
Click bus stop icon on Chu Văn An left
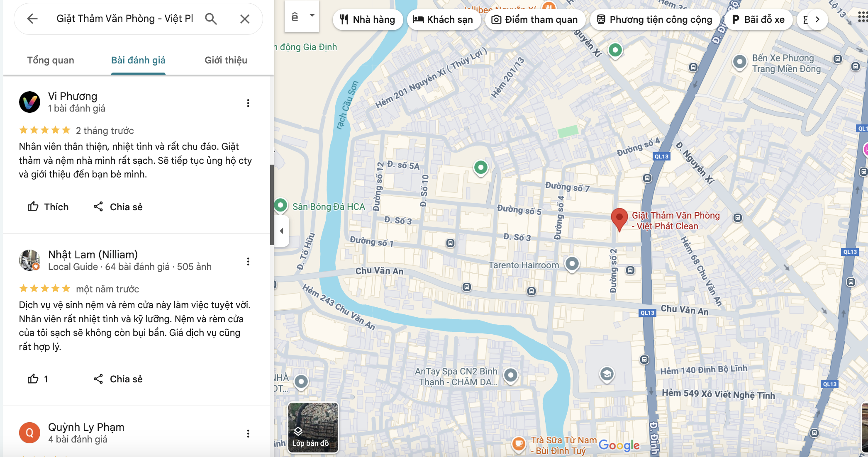[467, 287]
